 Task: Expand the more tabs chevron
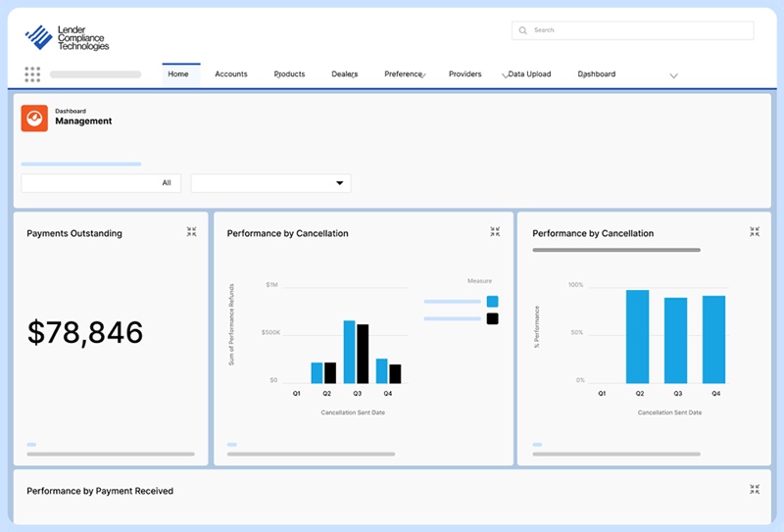(674, 76)
